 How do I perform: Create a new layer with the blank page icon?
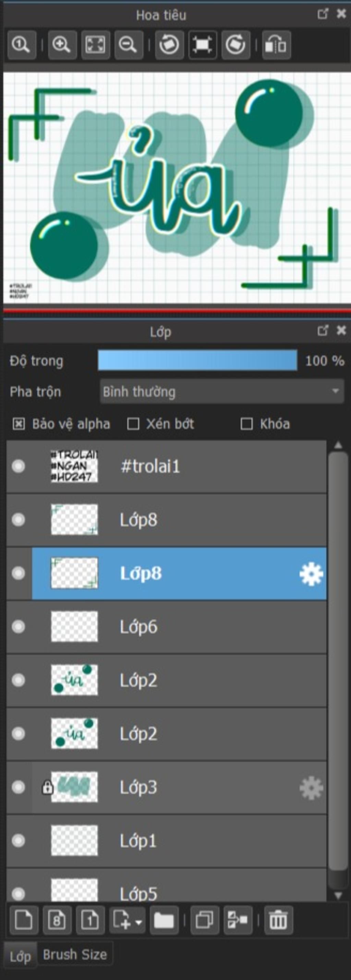[24, 921]
